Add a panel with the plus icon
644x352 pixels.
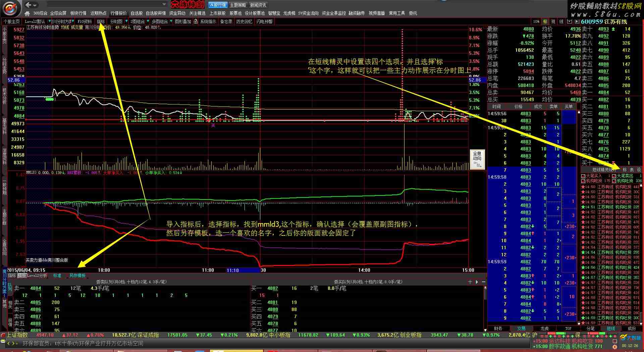[x=470, y=282]
